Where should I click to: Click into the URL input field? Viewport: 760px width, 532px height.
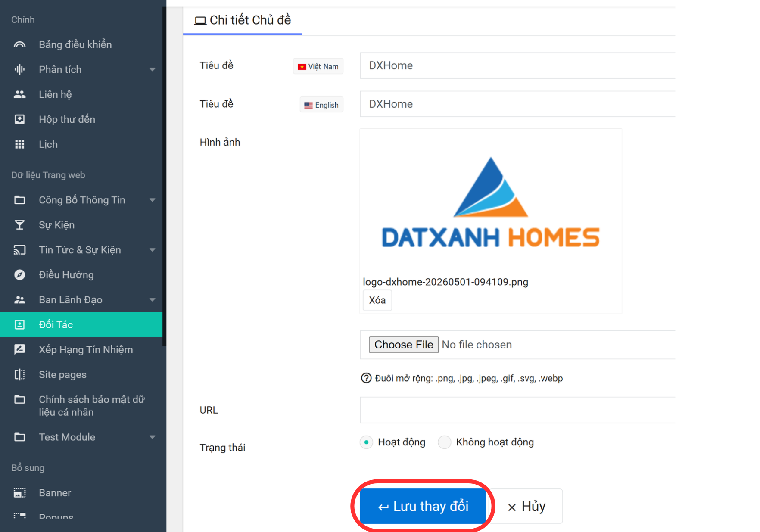tap(517, 410)
